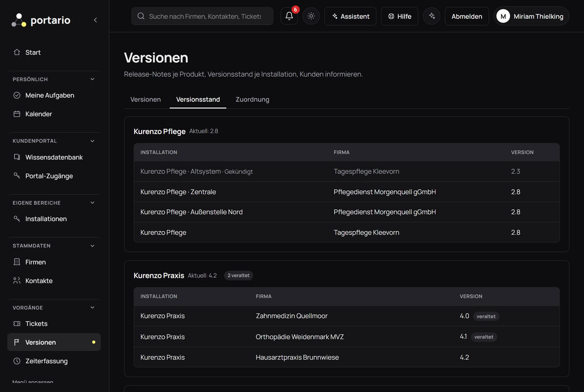Screen dimensions: 584x392
Task: Open Firmen in sidebar
Action: 54,262
